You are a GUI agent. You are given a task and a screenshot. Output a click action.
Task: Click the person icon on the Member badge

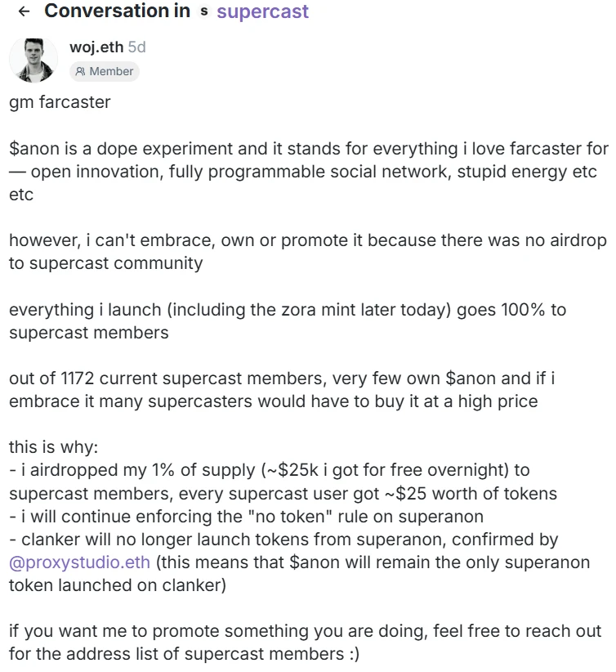(82, 71)
